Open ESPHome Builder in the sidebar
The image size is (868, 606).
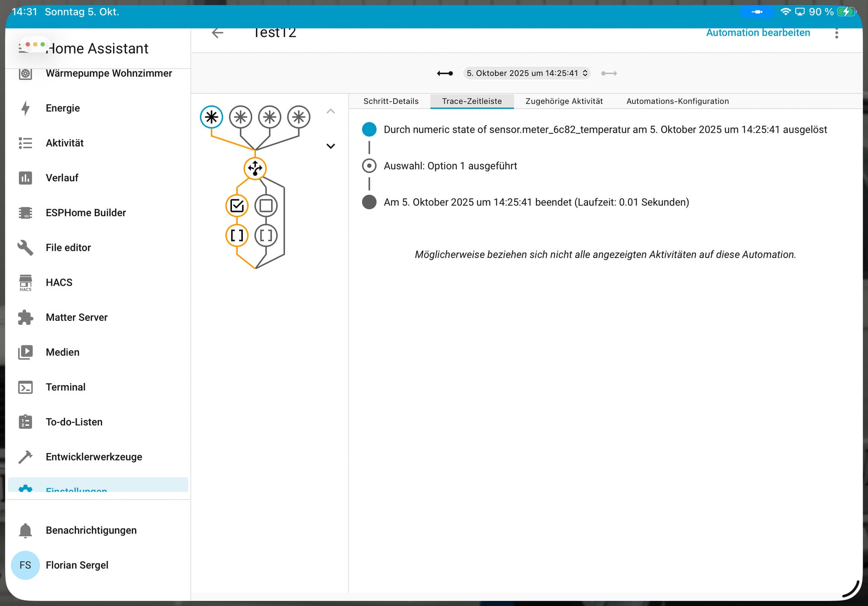pos(85,213)
